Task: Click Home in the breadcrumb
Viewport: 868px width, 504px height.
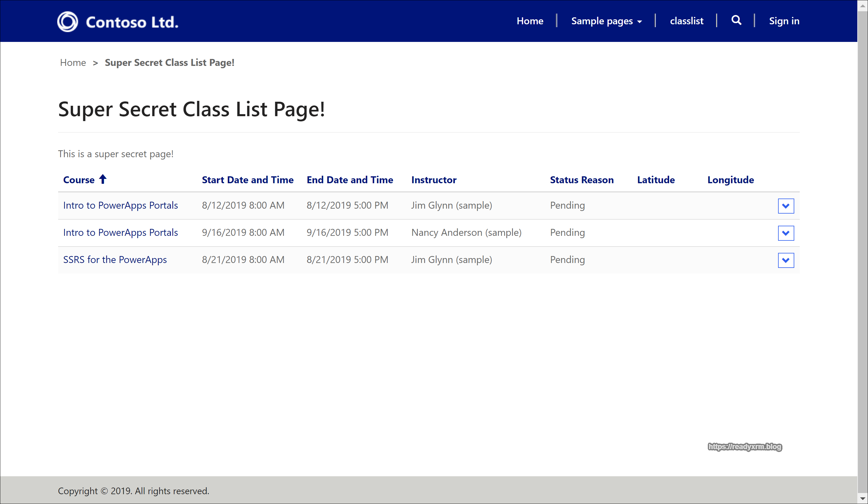Action: point(73,63)
